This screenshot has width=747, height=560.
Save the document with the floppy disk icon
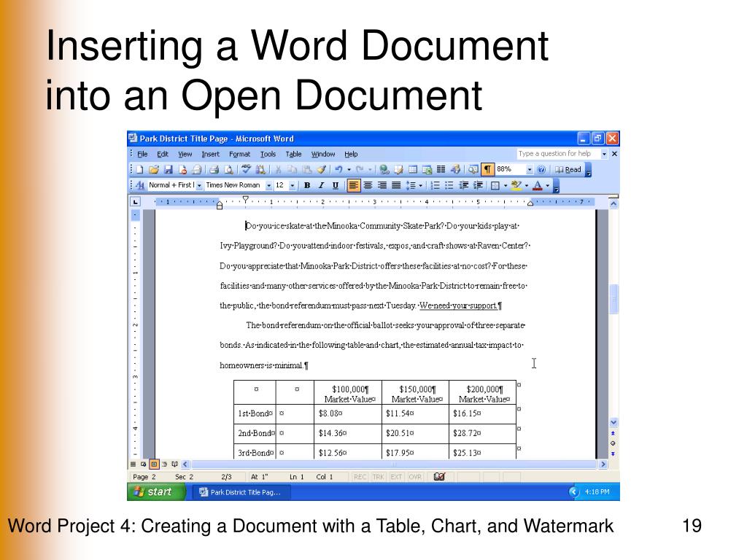[x=169, y=169]
